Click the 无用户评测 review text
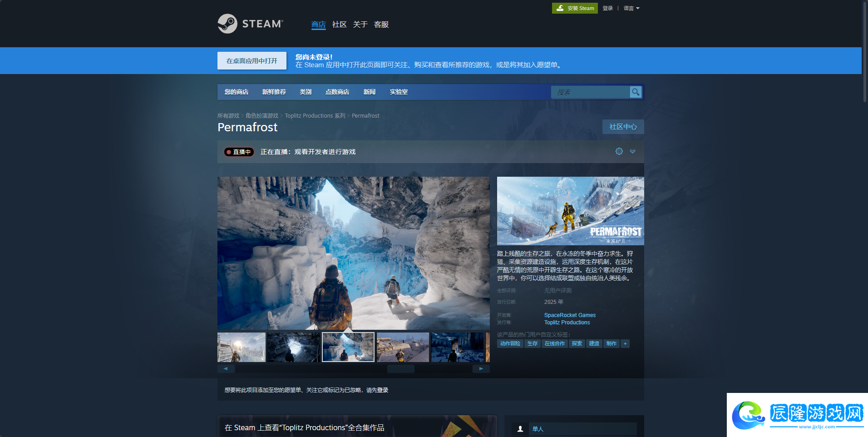The width and height of the screenshot is (868, 437). coord(558,291)
